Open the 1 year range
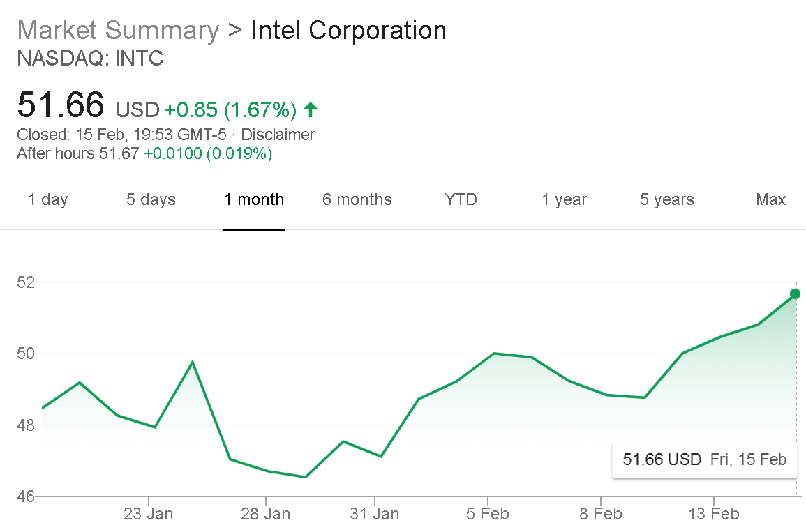This screenshot has width=806, height=532. (x=564, y=199)
